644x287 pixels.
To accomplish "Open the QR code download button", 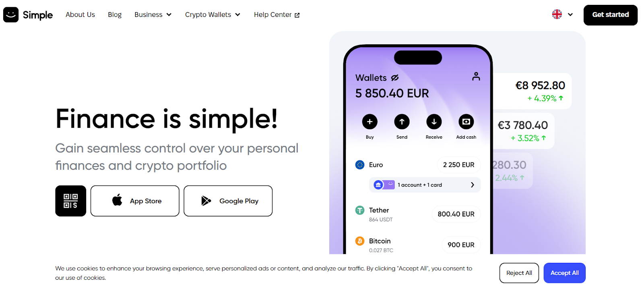I will pos(71,201).
